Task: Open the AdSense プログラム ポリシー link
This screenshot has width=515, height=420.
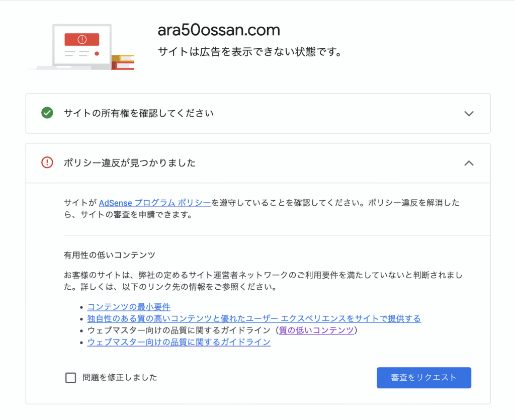Action: [154, 203]
